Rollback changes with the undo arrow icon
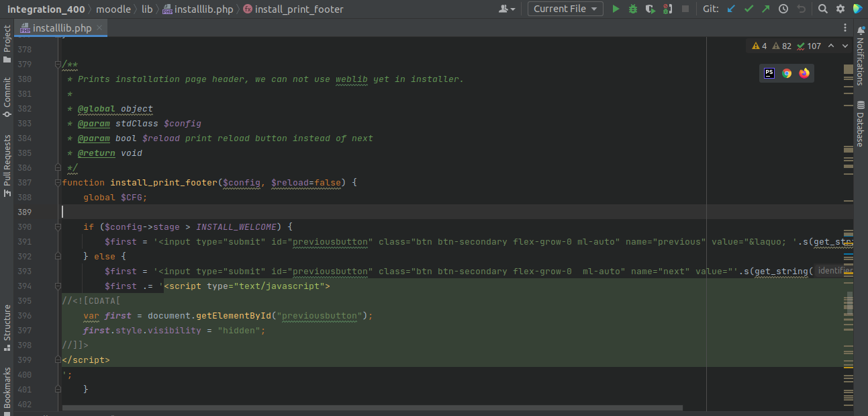The image size is (868, 416). point(801,9)
